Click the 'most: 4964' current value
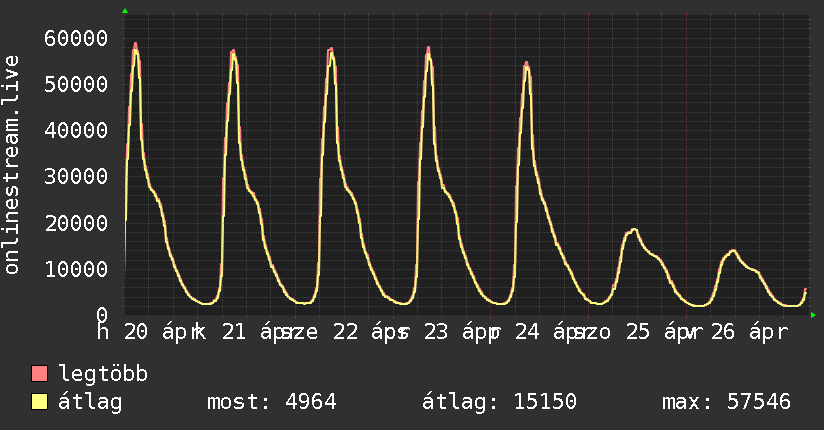The image size is (824, 430). (272, 402)
